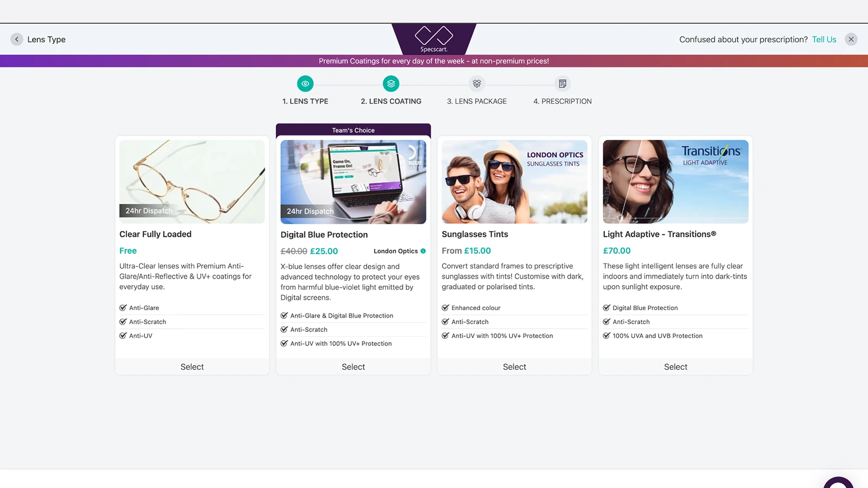Open the chat bubble in the corner
This screenshot has height=488, width=868.
838,483
